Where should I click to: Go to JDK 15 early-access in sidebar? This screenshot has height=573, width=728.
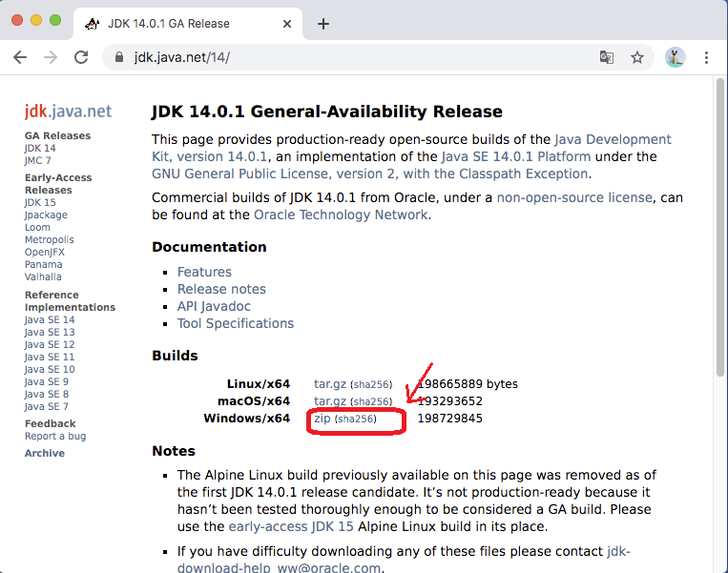(x=40, y=202)
